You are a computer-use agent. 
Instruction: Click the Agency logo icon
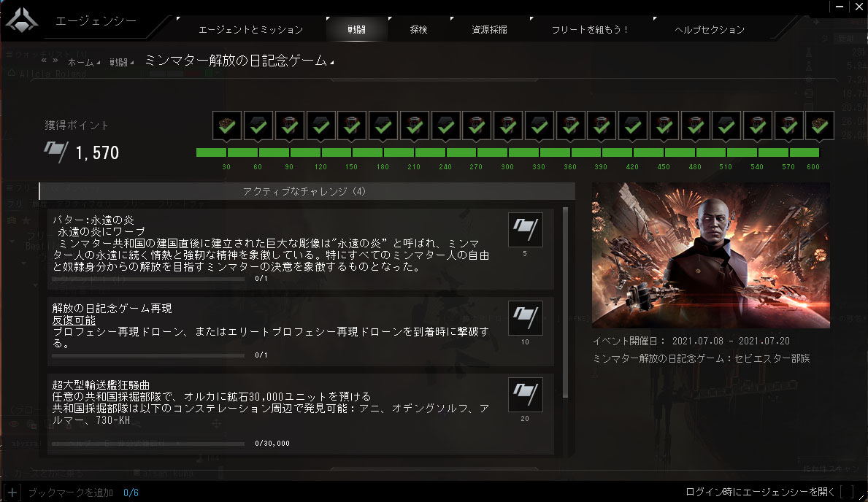pos(22,20)
